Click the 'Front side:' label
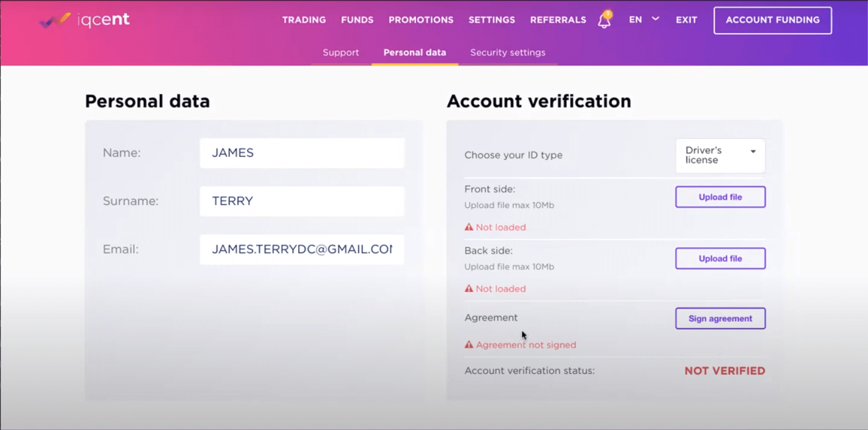The width and height of the screenshot is (868, 430). (x=490, y=189)
